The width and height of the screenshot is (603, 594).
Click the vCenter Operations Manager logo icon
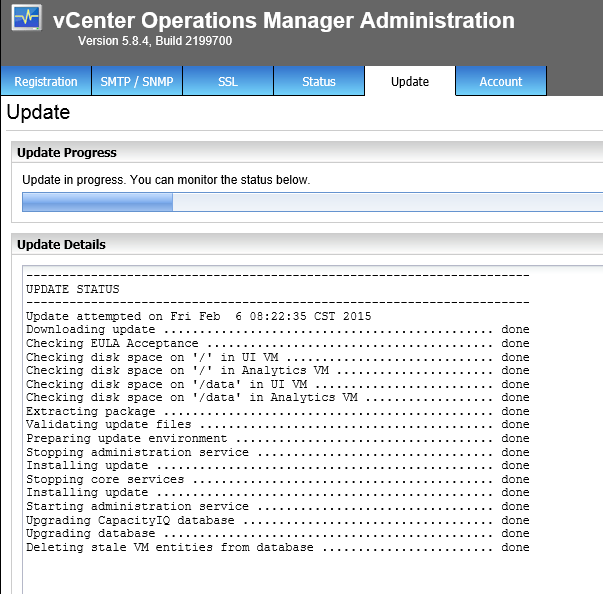pyautogui.click(x=26, y=17)
